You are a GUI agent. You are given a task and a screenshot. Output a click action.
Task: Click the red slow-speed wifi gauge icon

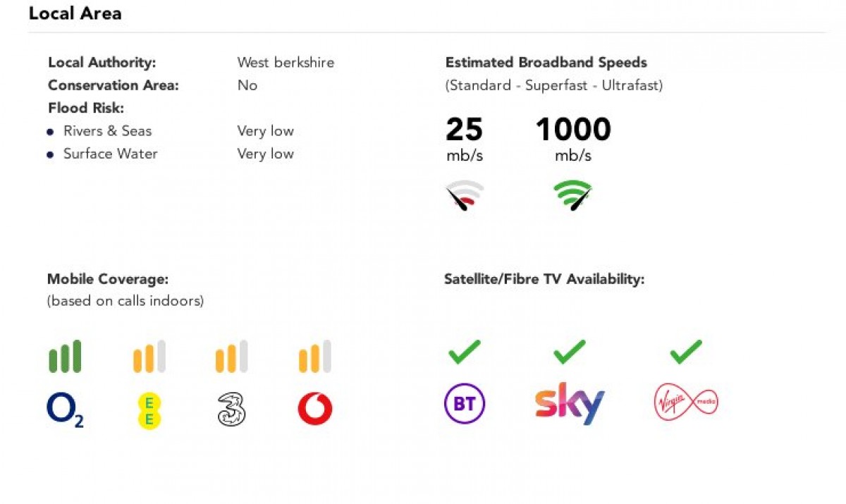point(465,196)
